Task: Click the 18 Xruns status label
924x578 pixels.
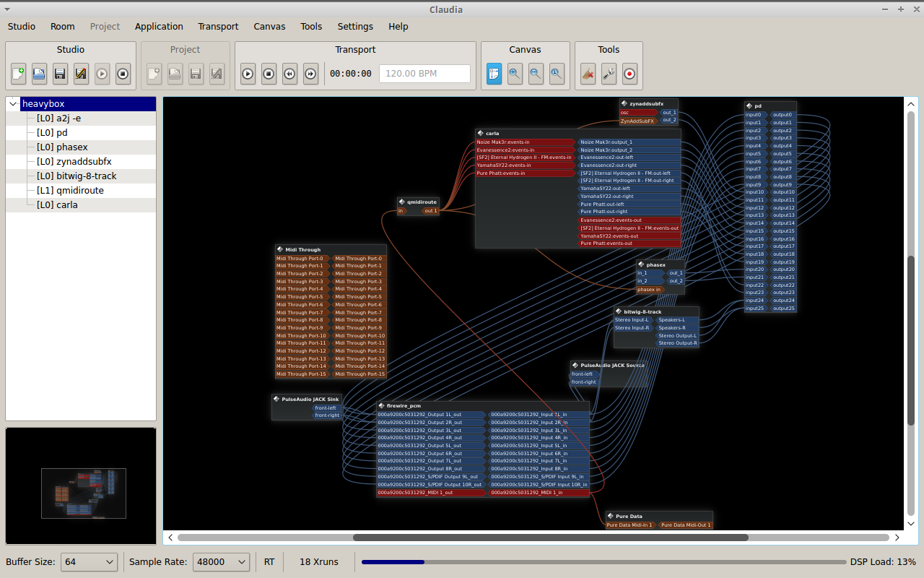Action: (x=318, y=562)
